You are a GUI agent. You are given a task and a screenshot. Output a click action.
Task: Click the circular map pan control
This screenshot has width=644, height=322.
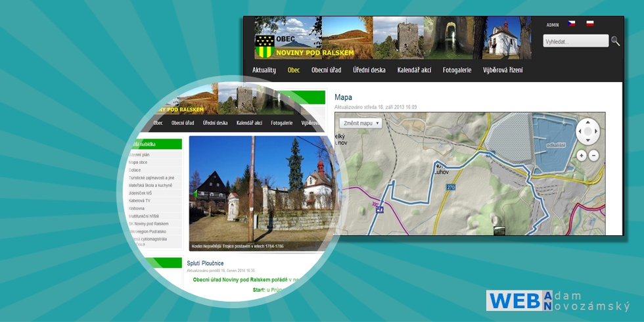587,131
